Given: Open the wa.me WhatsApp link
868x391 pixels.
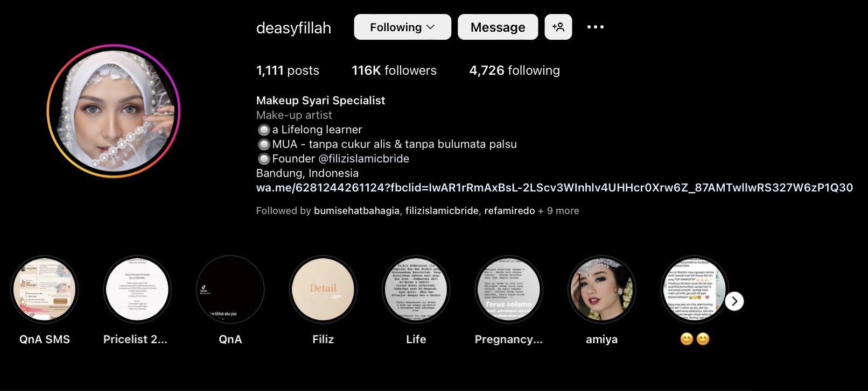Looking at the screenshot, I should point(555,188).
